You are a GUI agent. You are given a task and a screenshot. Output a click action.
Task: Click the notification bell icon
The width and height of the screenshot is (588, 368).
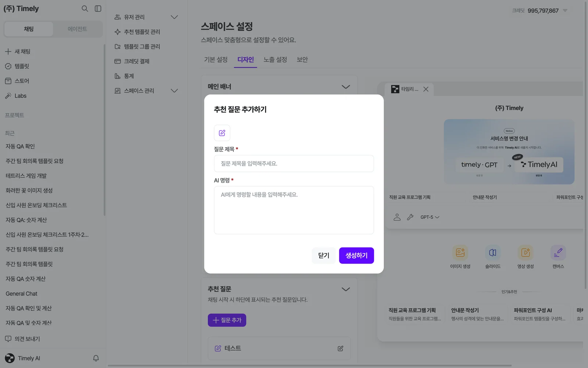click(96, 358)
